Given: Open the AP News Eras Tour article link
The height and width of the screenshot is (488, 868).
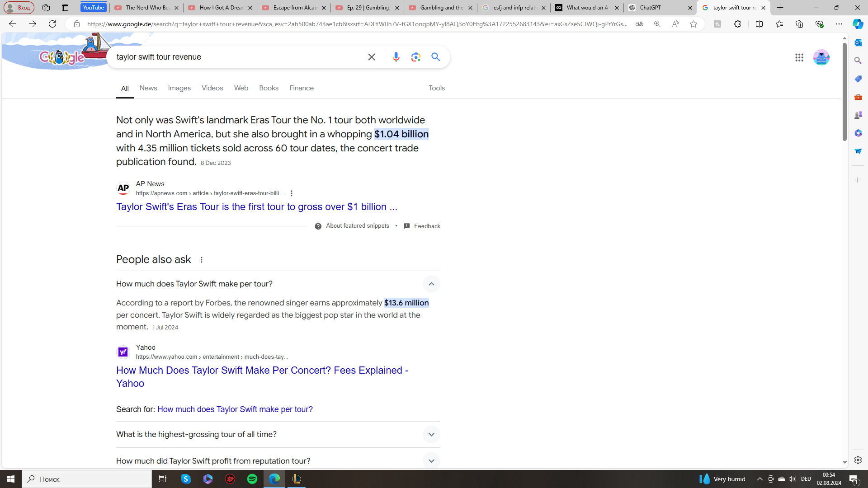Looking at the screenshot, I should pyautogui.click(x=256, y=207).
